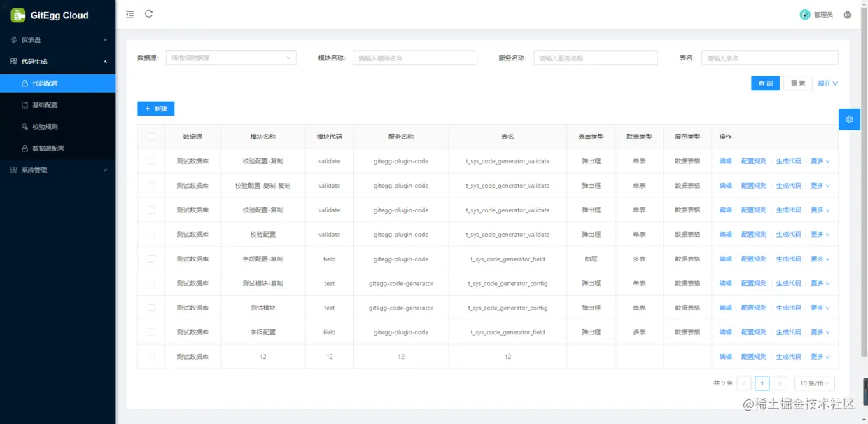Type in the 模块名称 input field
The image size is (868, 424).
point(414,57)
